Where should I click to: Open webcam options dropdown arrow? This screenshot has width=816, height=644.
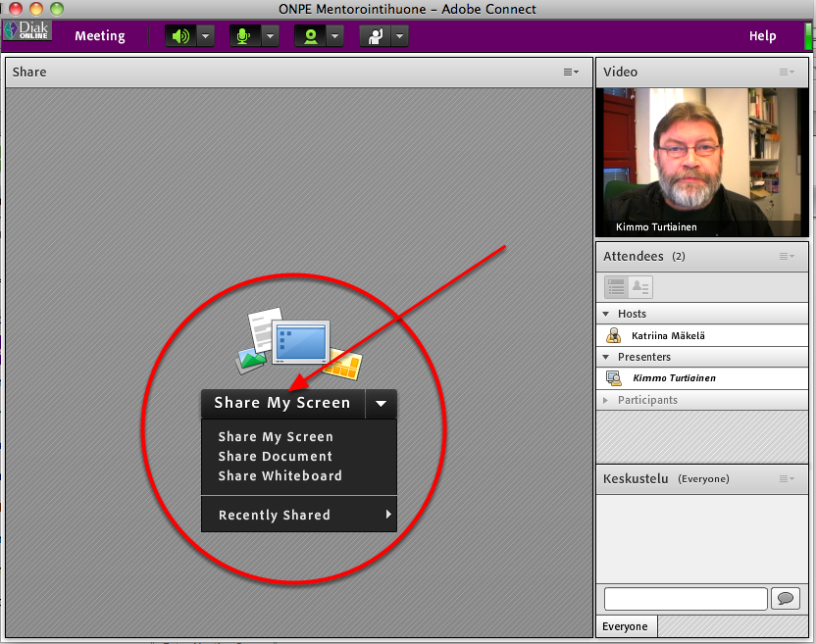(335, 36)
